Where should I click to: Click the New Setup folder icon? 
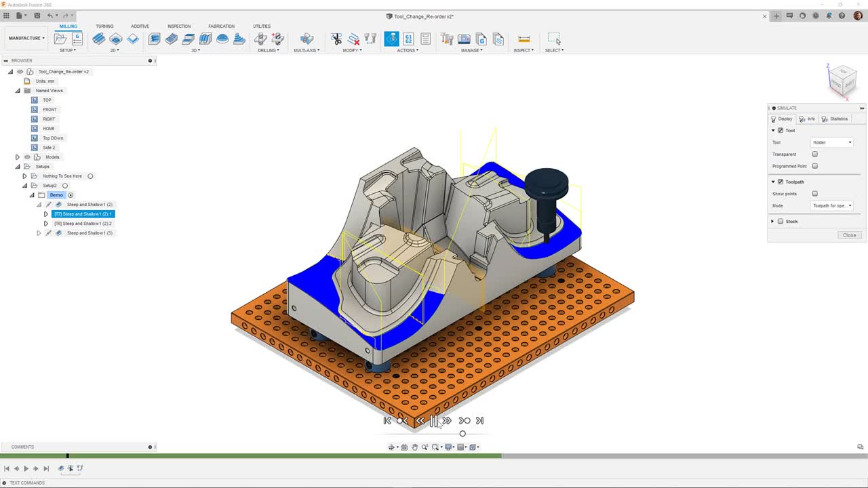(x=60, y=39)
